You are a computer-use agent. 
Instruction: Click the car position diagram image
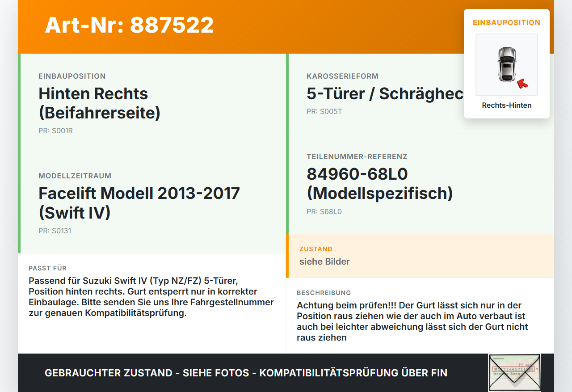pyautogui.click(x=507, y=65)
